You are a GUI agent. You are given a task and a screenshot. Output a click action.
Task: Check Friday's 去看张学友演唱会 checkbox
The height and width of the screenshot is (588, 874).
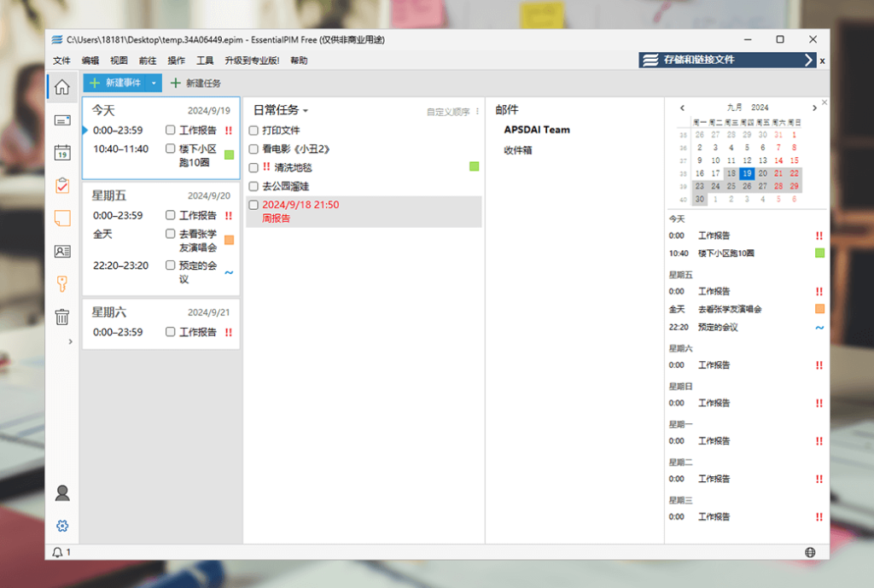click(170, 234)
